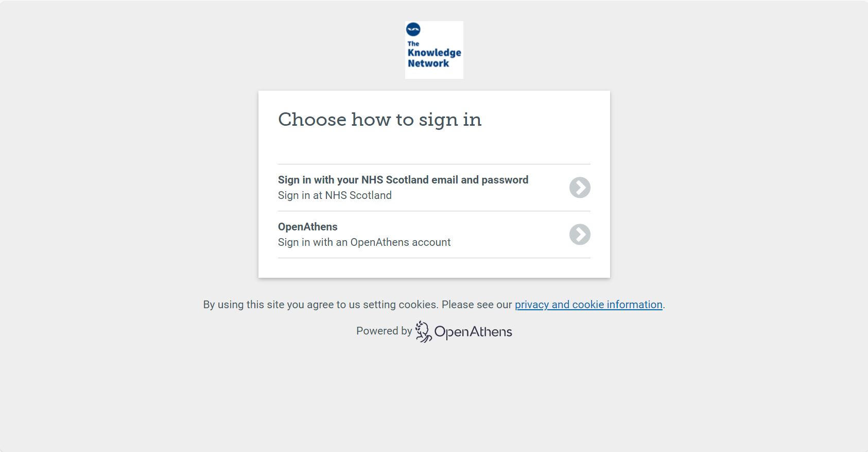
Task: Click the blue circular emblem in the logo
Action: [413, 29]
